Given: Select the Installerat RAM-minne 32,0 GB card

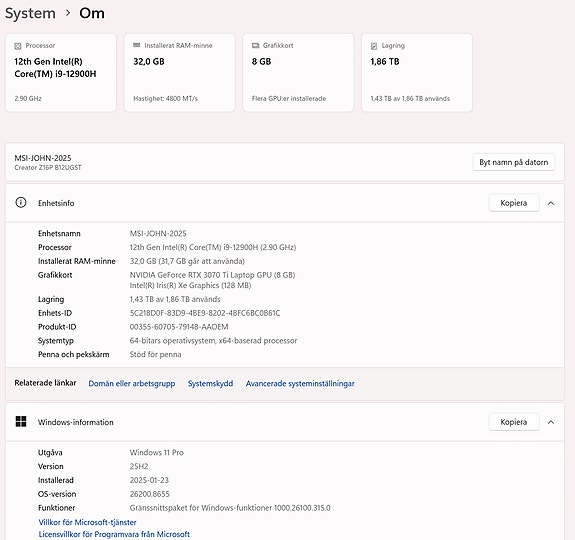Looking at the screenshot, I should point(179,73).
